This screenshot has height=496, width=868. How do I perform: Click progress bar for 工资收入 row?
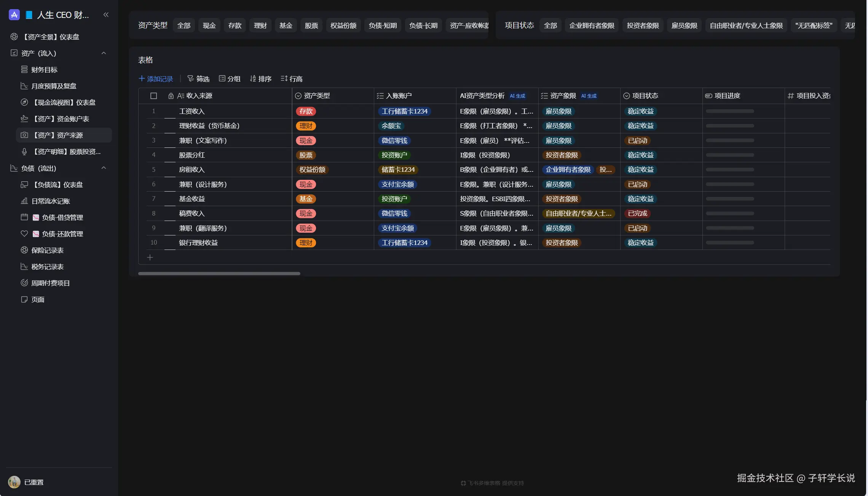729,111
